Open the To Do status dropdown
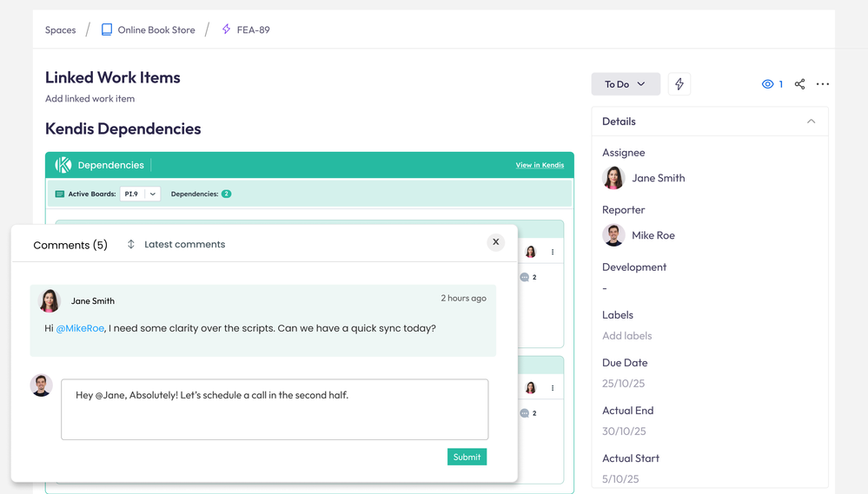This screenshot has height=494, width=868. [626, 84]
